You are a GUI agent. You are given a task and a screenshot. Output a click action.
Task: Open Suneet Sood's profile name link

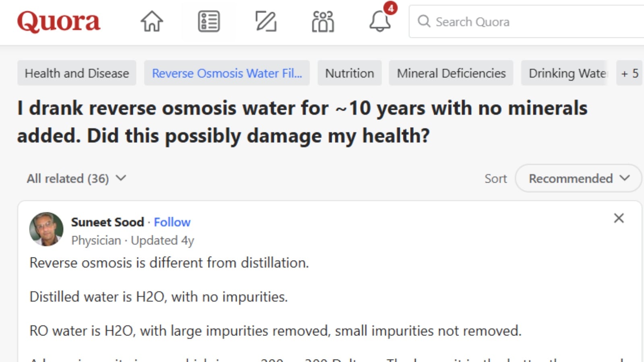pyautogui.click(x=107, y=222)
